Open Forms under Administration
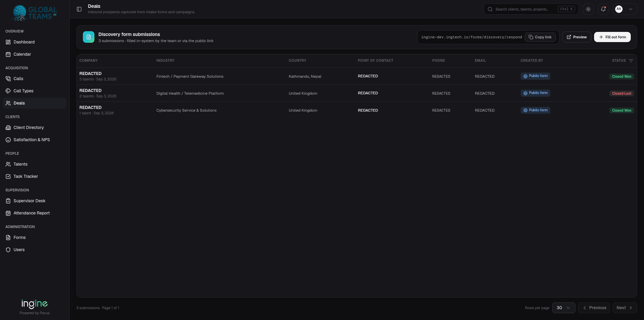The height and width of the screenshot is (320, 644). click(34, 238)
